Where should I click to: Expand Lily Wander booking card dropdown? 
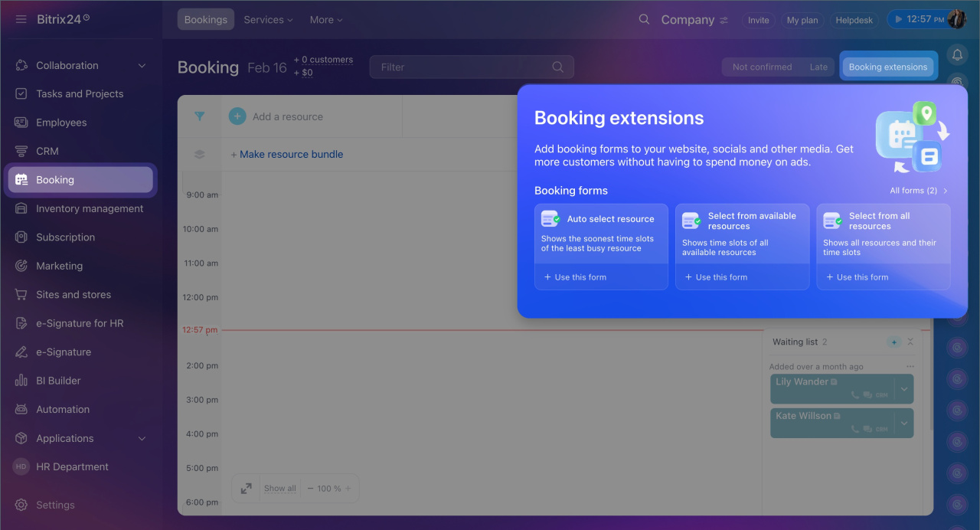click(x=904, y=389)
